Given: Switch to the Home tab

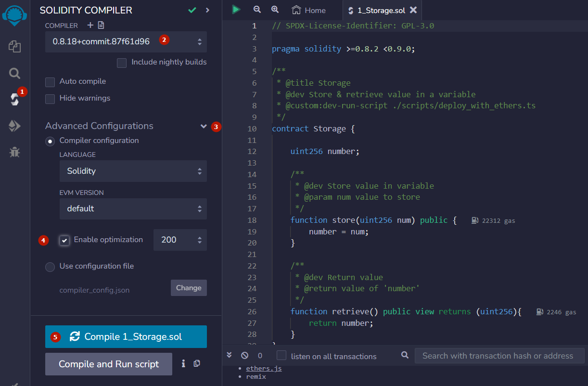Looking at the screenshot, I should (309, 10).
